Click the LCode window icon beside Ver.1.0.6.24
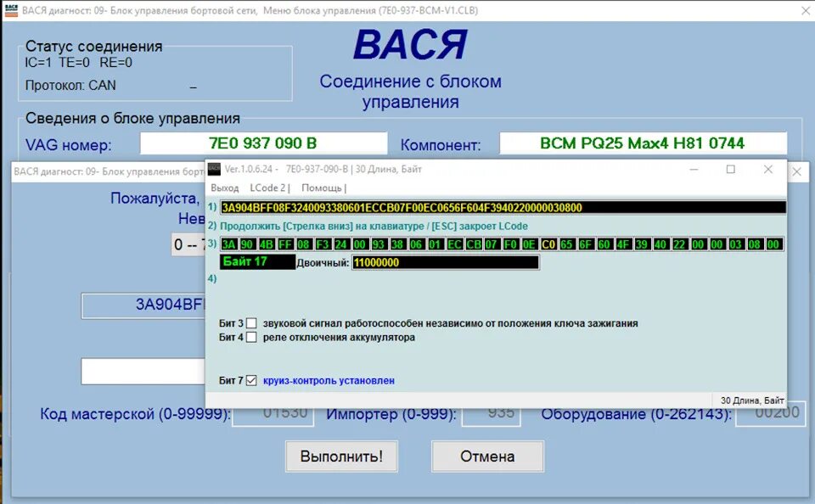815x504 pixels. point(214,170)
